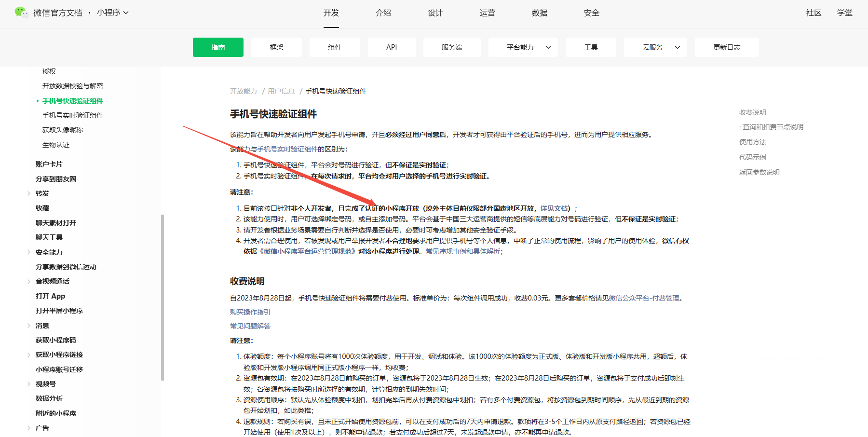Select the API sub-navigation button
Image resolution: width=868 pixels, height=437 pixels.
[392, 47]
